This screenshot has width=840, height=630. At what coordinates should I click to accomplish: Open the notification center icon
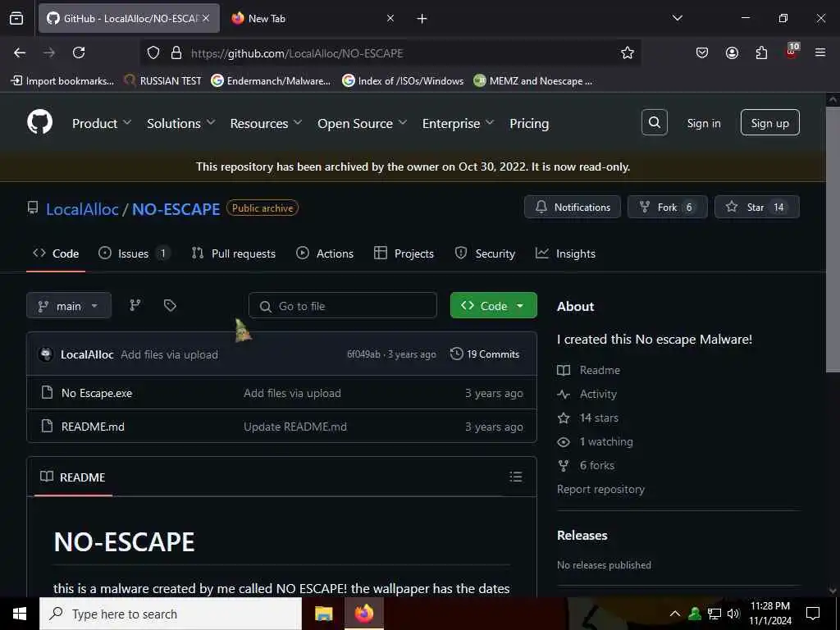point(813,614)
